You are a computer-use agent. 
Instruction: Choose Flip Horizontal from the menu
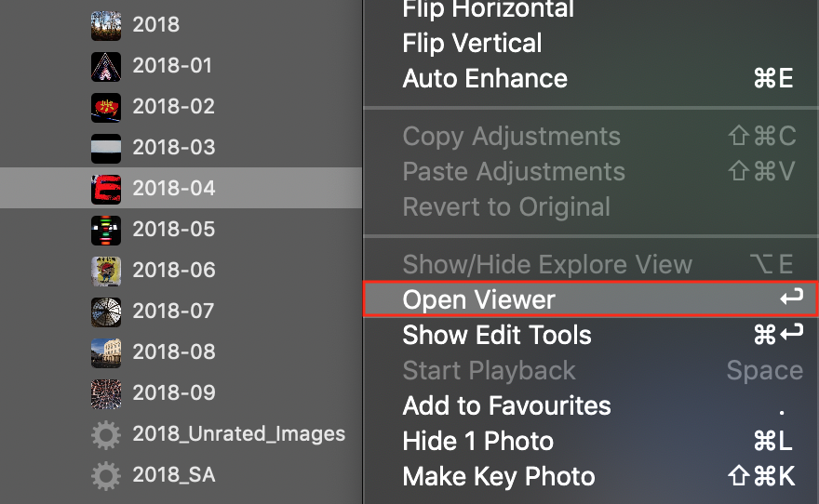pyautogui.click(x=488, y=10)
